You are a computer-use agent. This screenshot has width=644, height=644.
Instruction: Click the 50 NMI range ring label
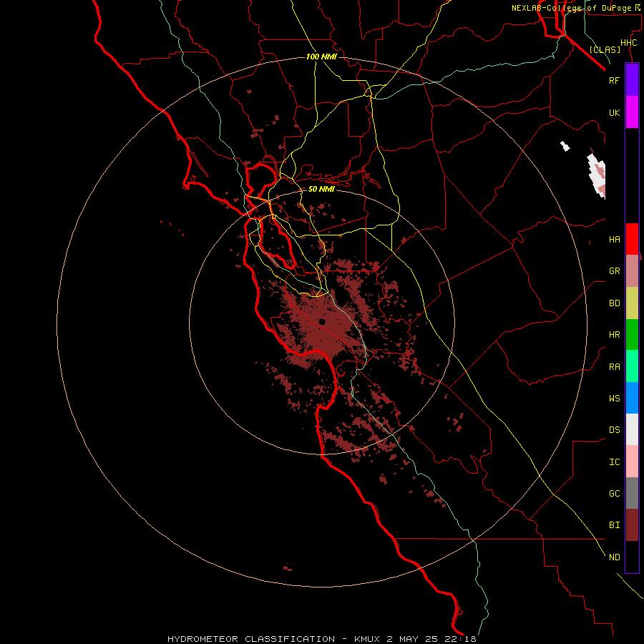321,189
